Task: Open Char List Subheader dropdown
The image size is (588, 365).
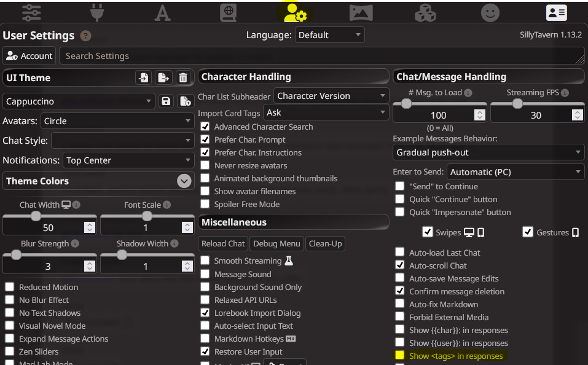Action: [x=331, y=96]
